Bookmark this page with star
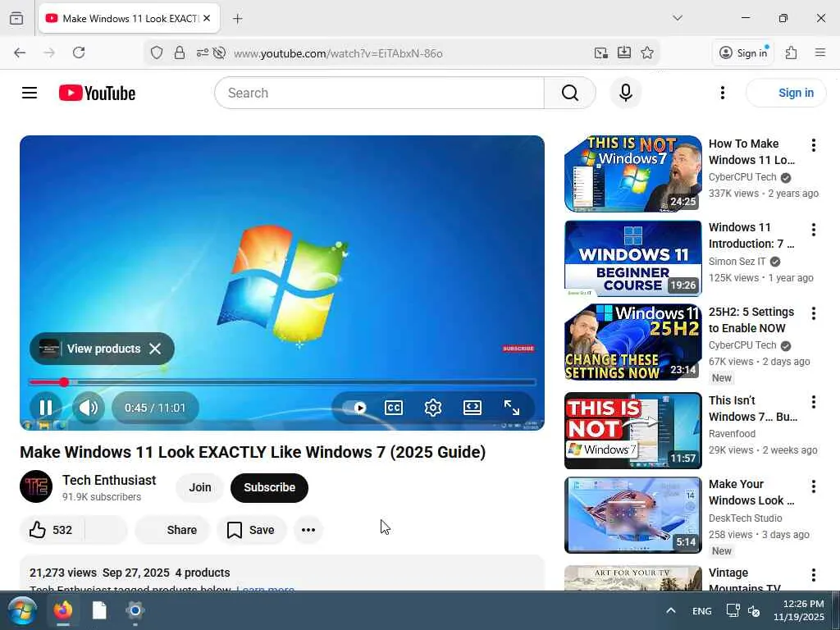This screenshot has height=630, width=840. pyautogui.click(x=647, y=52)
